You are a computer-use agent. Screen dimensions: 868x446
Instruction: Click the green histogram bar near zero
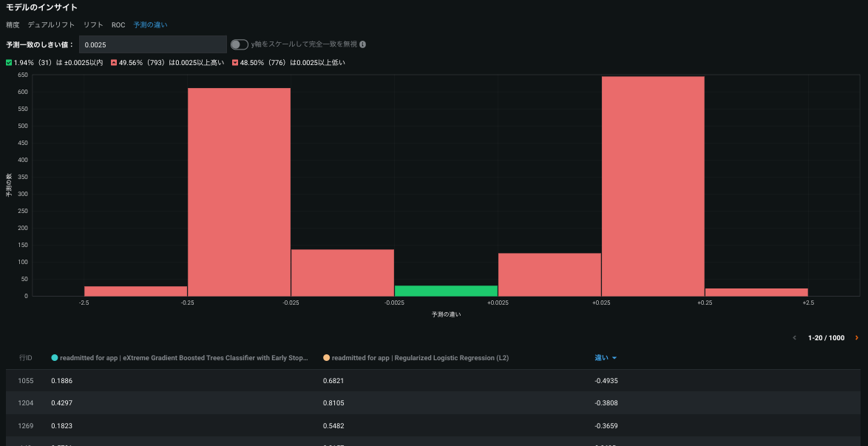coord(446,291)
